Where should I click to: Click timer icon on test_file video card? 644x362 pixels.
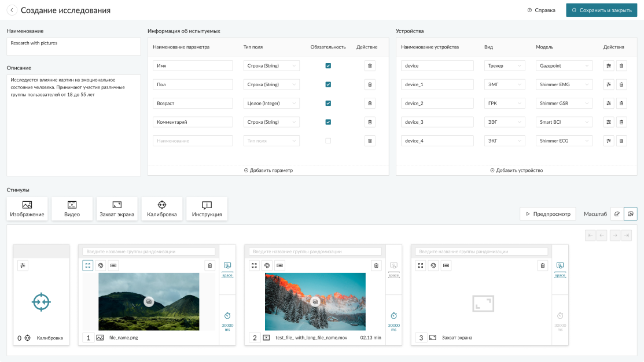tap(393, 316)
